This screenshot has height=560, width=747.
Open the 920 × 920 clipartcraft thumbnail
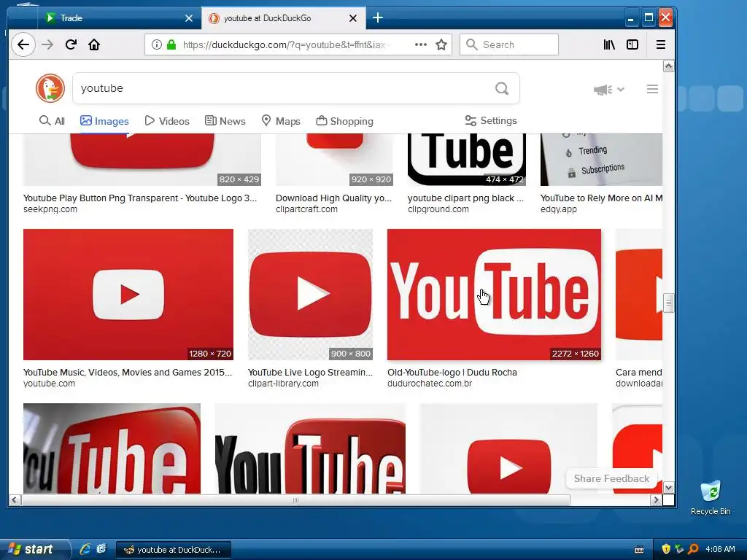click(334, 160)
